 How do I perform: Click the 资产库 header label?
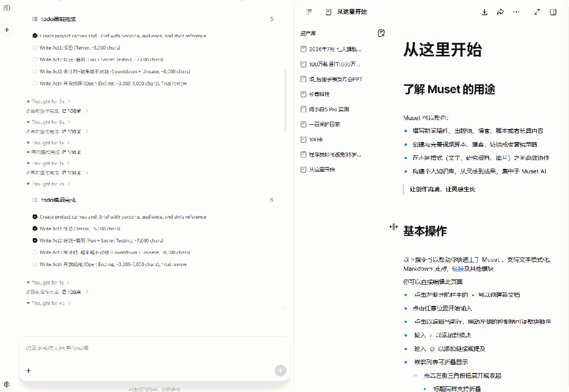[308, 33]
